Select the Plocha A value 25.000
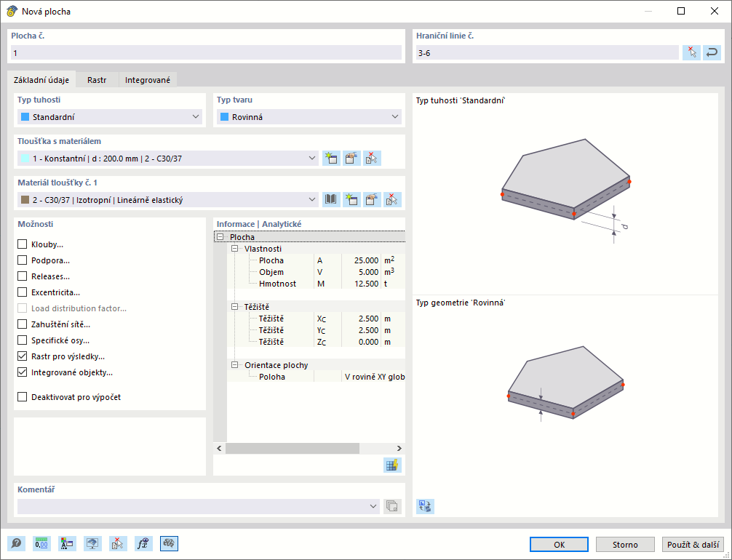Screen dimensions: 732x560 click(x=366, y=260)
